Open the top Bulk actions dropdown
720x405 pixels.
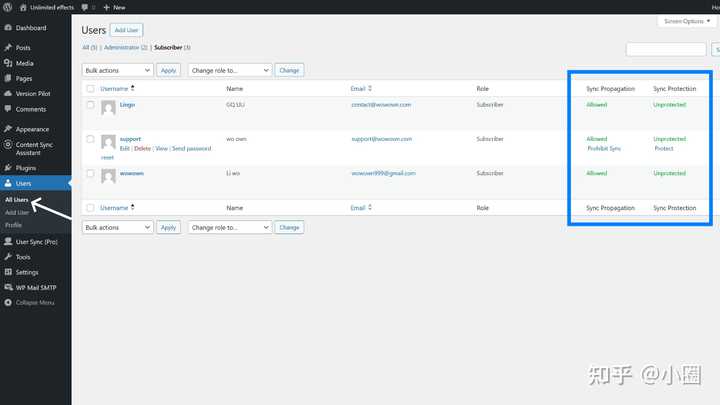[117, 70]
